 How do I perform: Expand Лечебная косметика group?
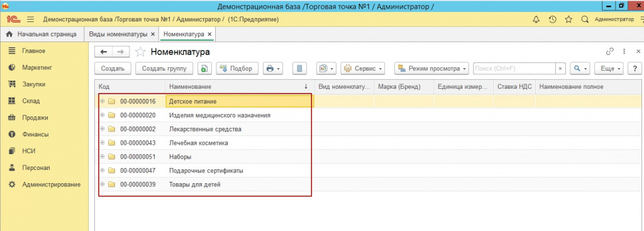102,143
